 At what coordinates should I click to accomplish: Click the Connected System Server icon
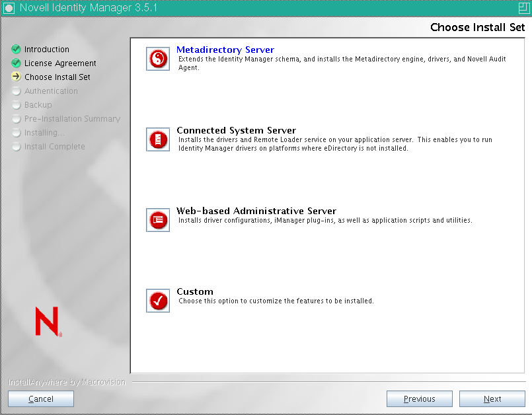[x=157, y=139]
